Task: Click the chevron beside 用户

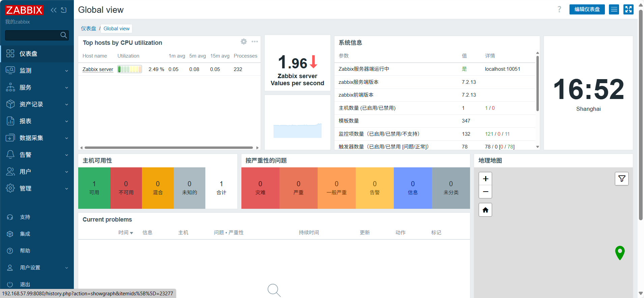Action: [x=66, y=172]
